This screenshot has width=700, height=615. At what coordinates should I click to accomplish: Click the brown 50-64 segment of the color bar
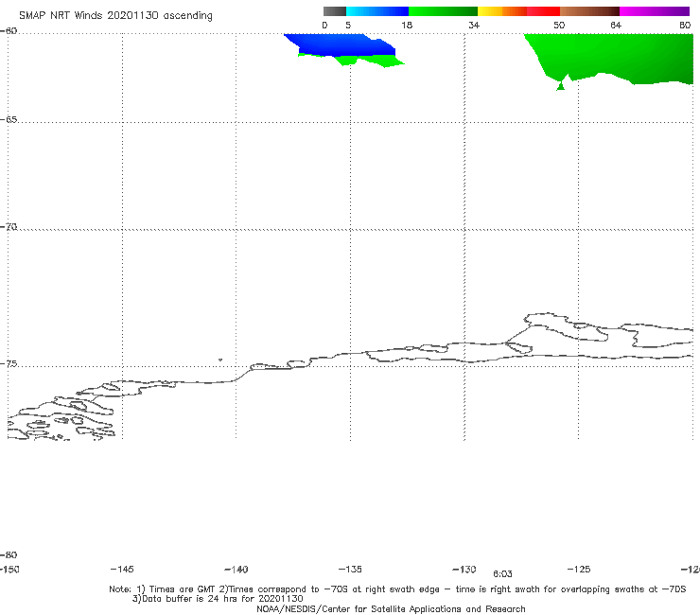(589, 11)
